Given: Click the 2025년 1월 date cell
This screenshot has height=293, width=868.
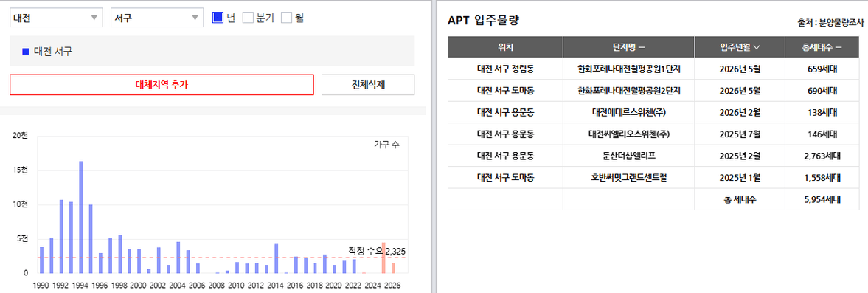Looking at the screenshot, I should 739,178.
